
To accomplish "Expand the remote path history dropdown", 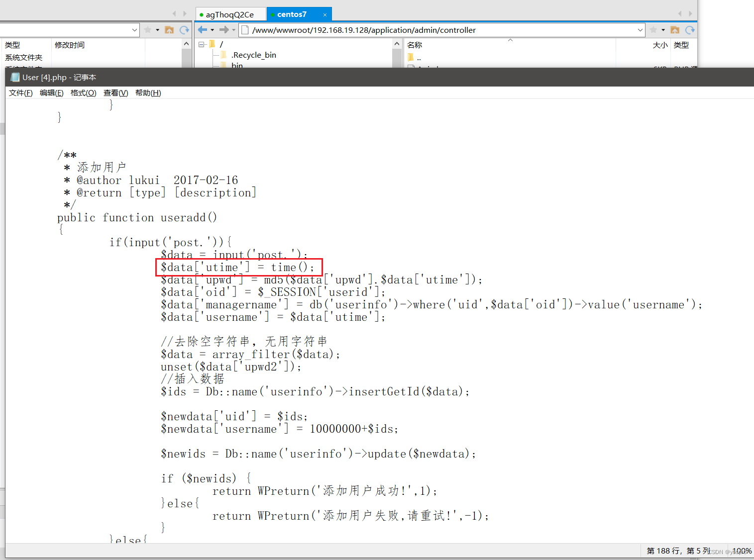I will coord(640,30).
